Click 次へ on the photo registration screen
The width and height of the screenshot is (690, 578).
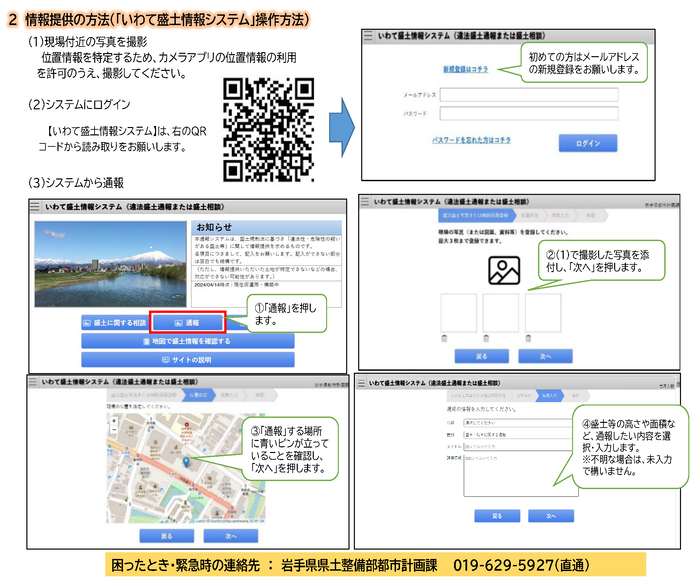point(545,356)
